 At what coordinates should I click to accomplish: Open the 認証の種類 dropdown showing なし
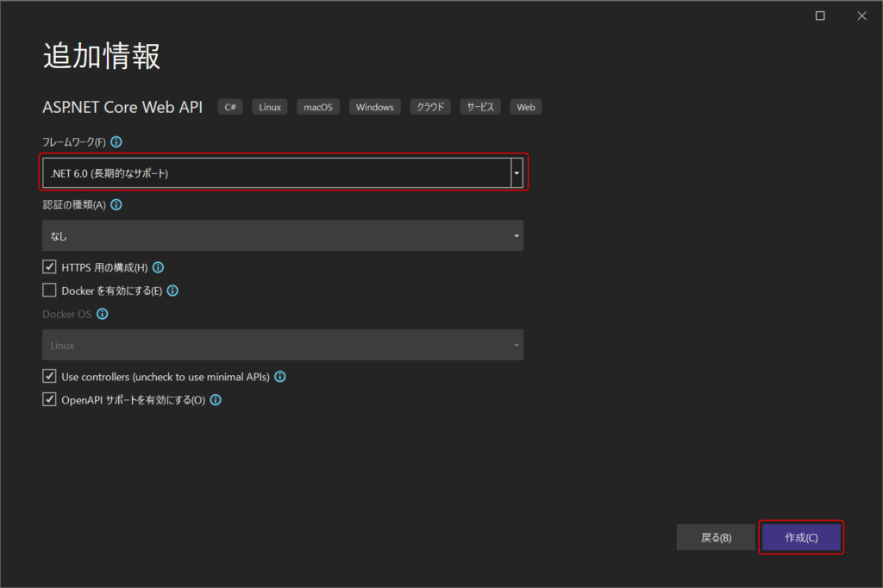[x=283, y=236]
